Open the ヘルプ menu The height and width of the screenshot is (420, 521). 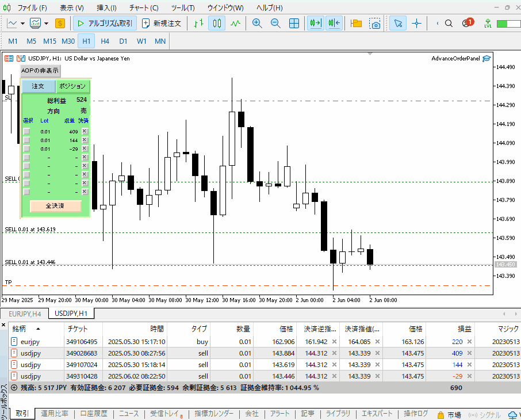270,7
